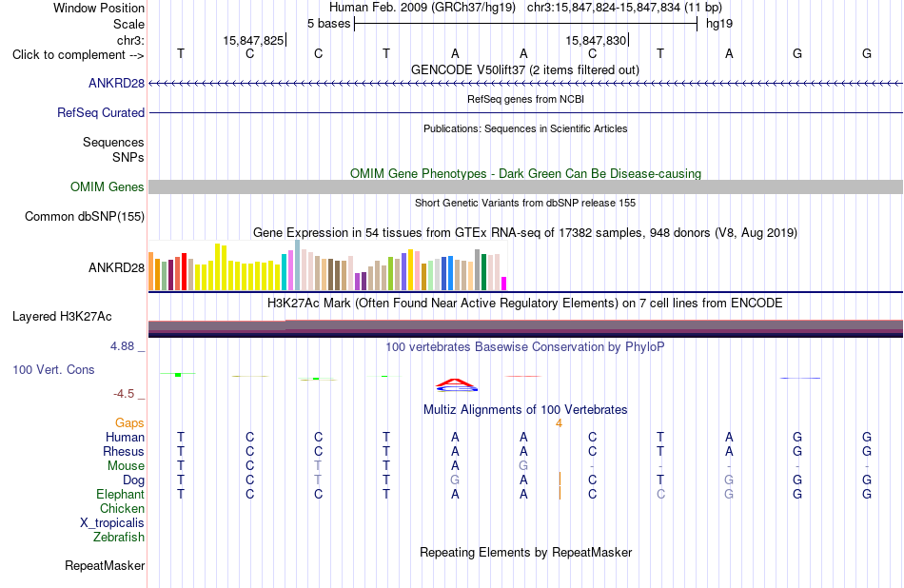
Task: Click the faded T in the Mouse row
Action: [x=318, y=465]
